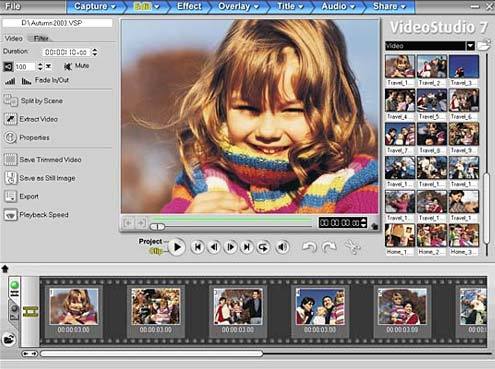Select the Filter tab in options panel

coord(41,38)
